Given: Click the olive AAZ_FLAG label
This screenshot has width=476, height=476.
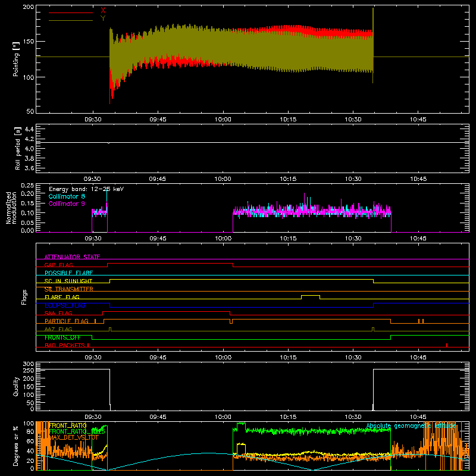Looking at the screenshot, I should pyautogui.click(x=58, y=329).
